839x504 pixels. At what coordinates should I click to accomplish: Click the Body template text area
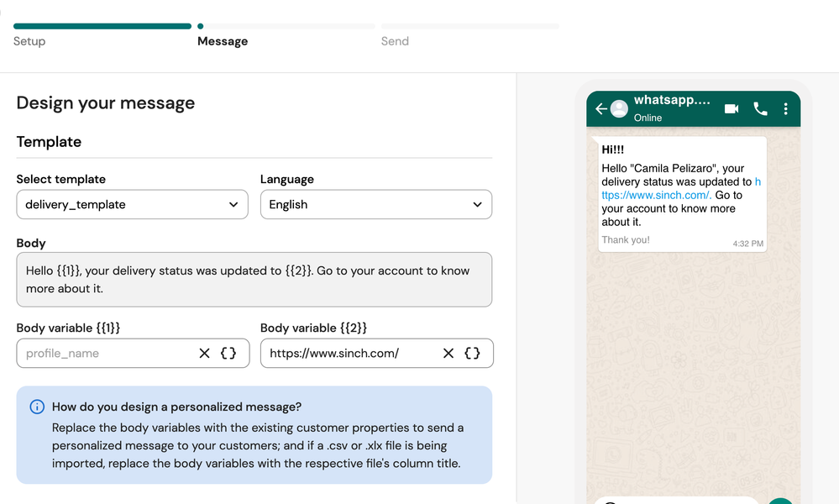pyautogui.click(x=254, y=280)
